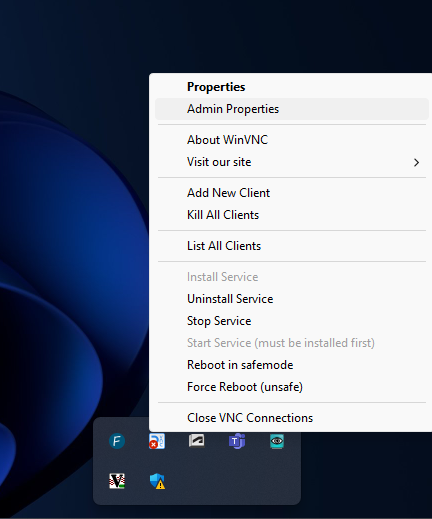Choose Stop Service
This screenshot has width=432, height=519.
coord(292,321)
